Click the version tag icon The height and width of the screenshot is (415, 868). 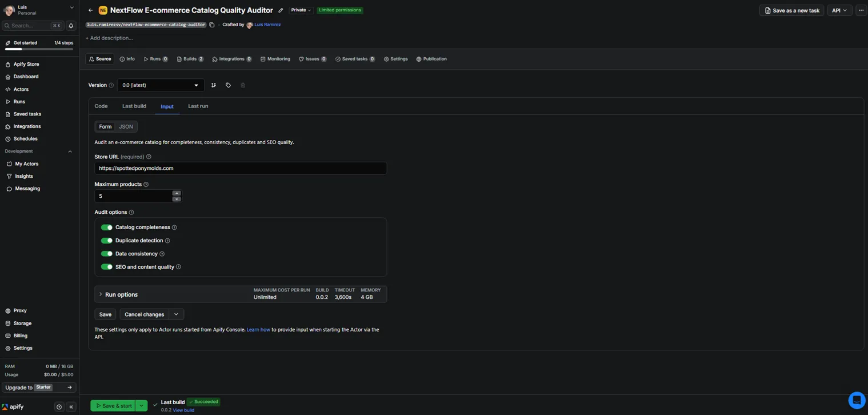(228, 85)
